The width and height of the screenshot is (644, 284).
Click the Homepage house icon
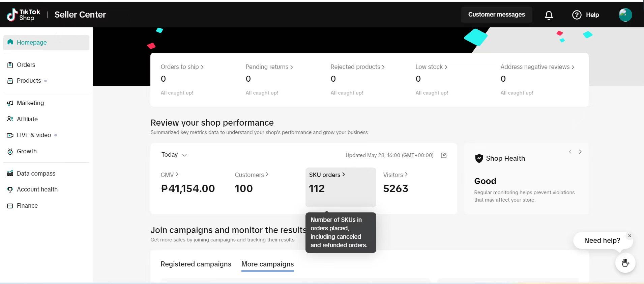click(10, 42)
